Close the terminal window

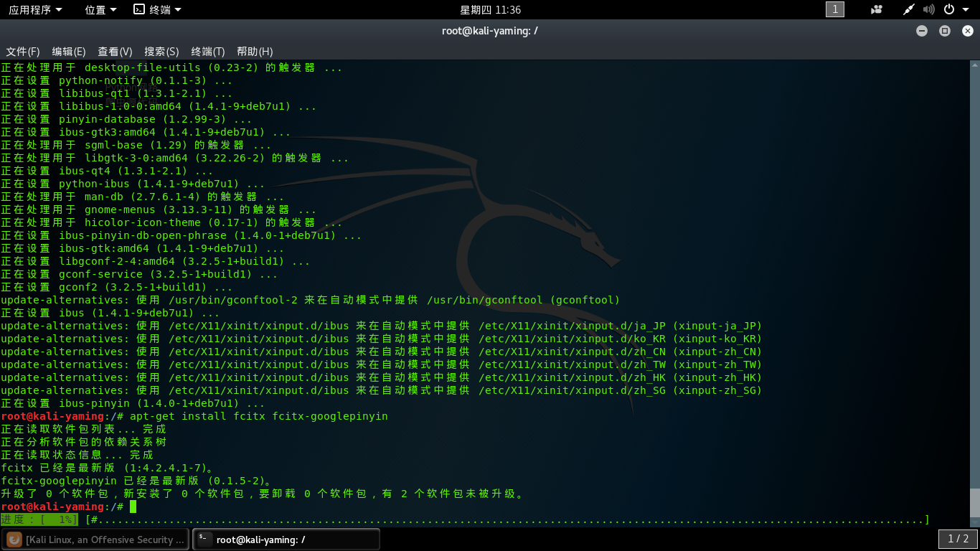[967, 30]
